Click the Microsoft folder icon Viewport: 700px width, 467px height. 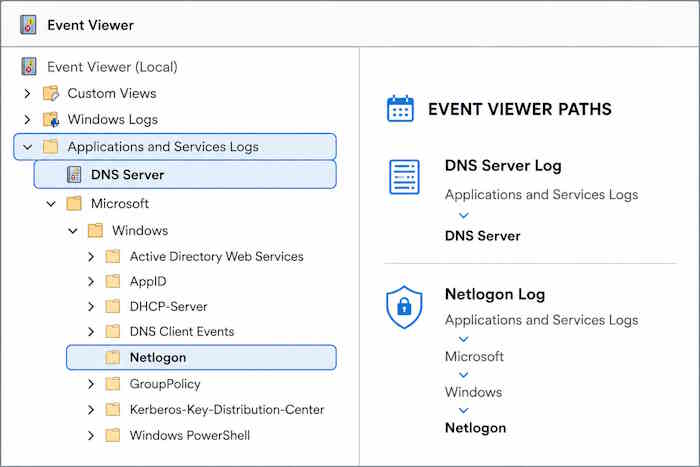[x=74, y=203]
